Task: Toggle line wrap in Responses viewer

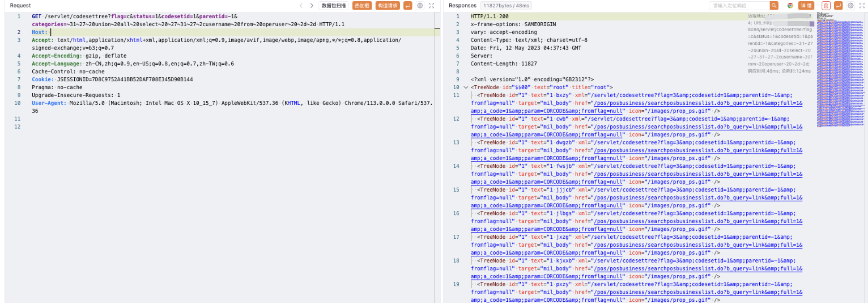Action: (838, 6)
